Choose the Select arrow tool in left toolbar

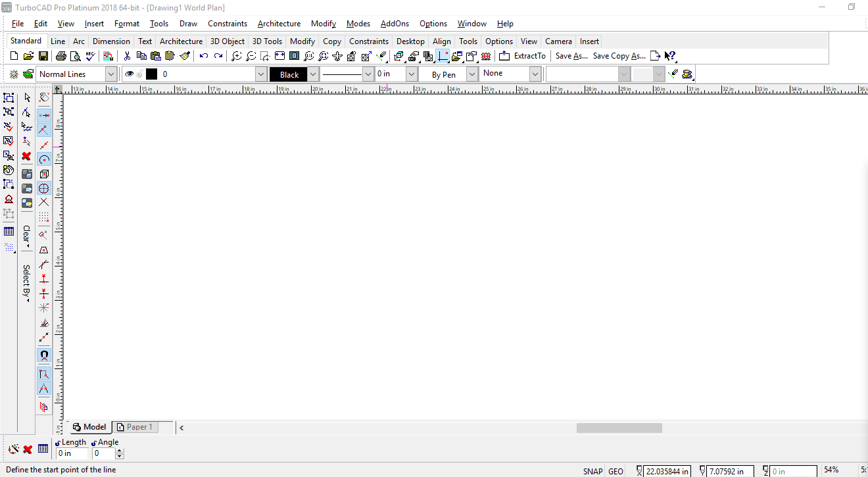[x=27, y=97]
